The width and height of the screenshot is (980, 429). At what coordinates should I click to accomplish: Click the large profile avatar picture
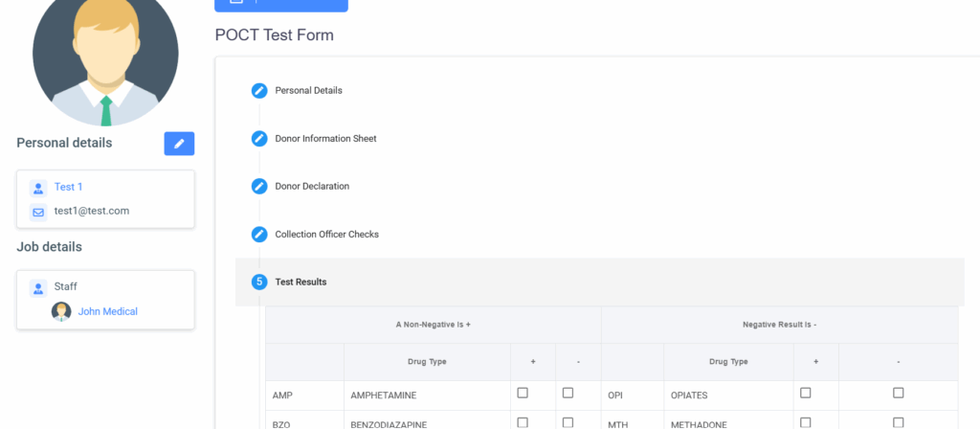pyautogui.click(x=105, y=56)
